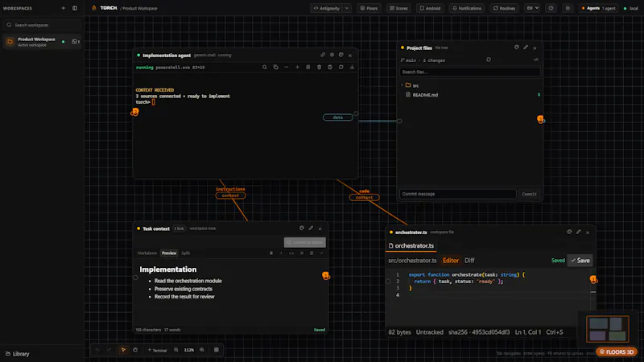This screenshot has width=644, height=362.
Task: Download the terminal log
Action: coord(352,68)
